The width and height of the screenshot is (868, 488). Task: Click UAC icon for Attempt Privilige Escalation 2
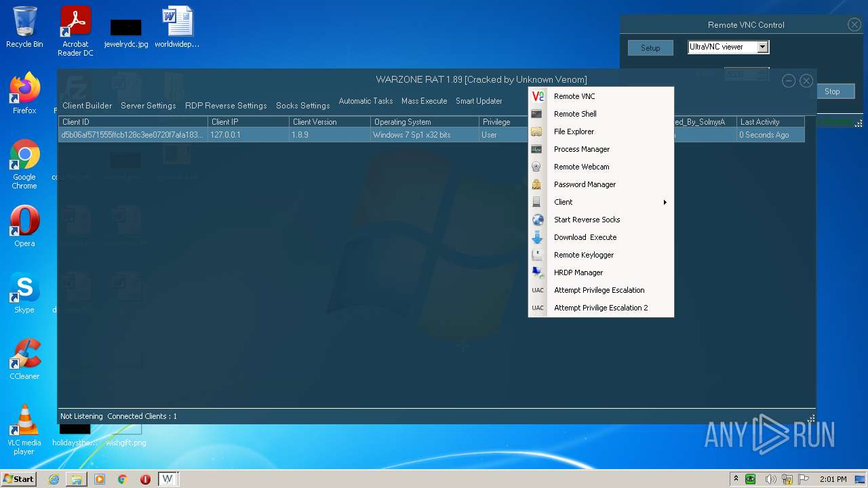[538, 308]
